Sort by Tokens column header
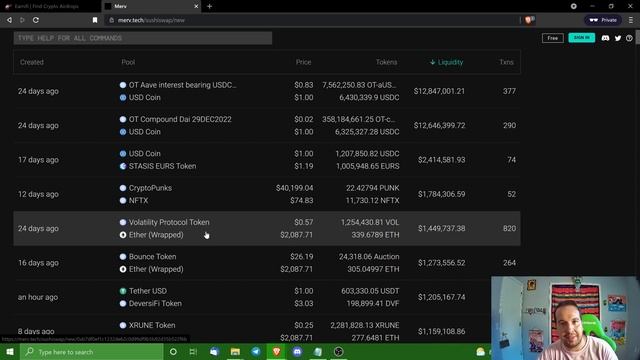This screenshot has height=360, width=640. [x=387, y=62]
